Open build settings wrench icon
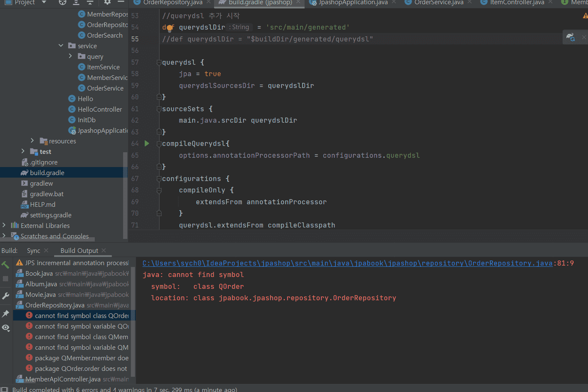Viewport: 588px width, 392px height. click(5, 296)
